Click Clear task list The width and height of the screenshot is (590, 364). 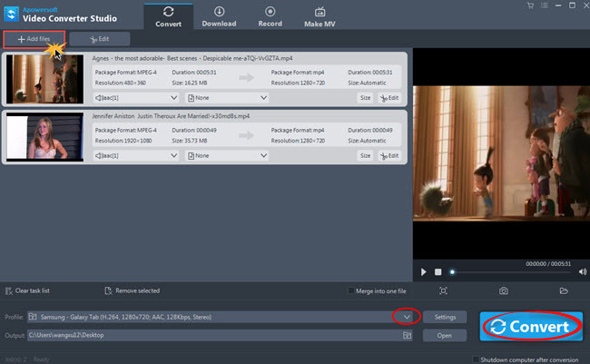click(x=27, y=291)
